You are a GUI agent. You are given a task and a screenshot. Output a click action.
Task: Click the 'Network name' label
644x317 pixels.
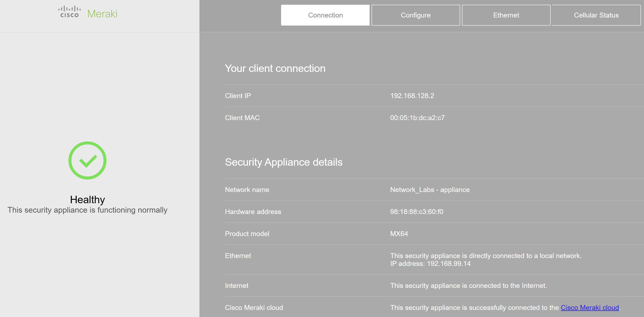(x=247, y=190)
